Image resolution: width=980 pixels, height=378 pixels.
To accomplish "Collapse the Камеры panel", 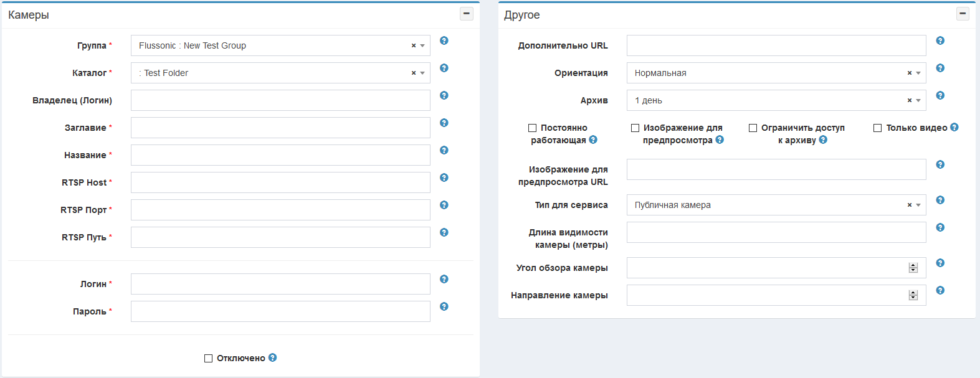I will click(x=466, y=14).
